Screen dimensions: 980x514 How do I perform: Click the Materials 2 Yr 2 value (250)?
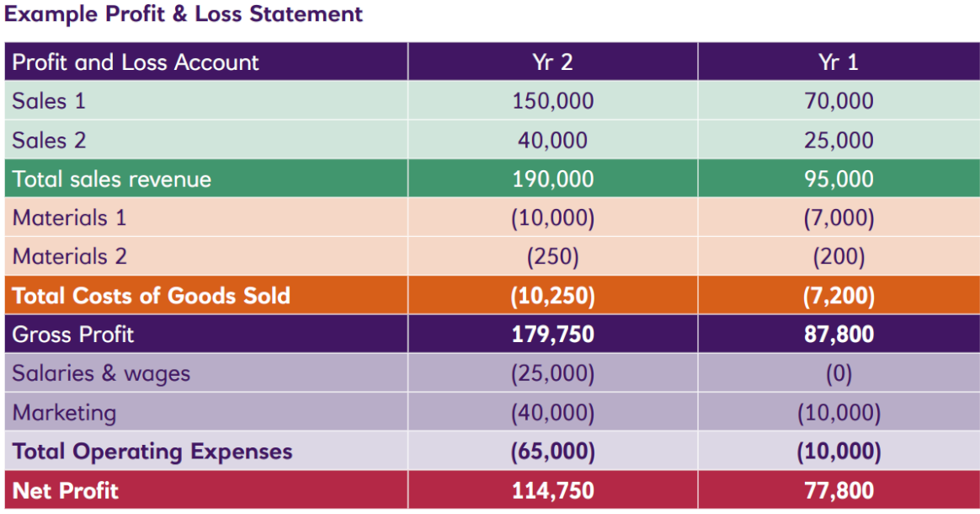click(x=552, y=257)
